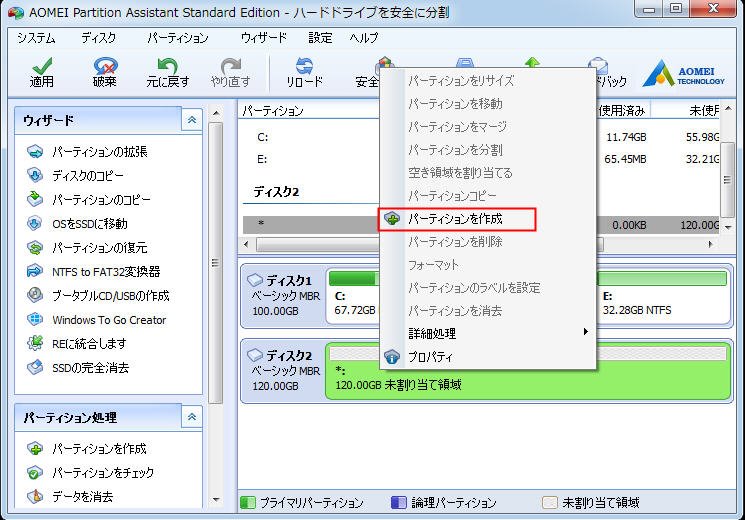Select the C: 67.72GB partition block

354,297
